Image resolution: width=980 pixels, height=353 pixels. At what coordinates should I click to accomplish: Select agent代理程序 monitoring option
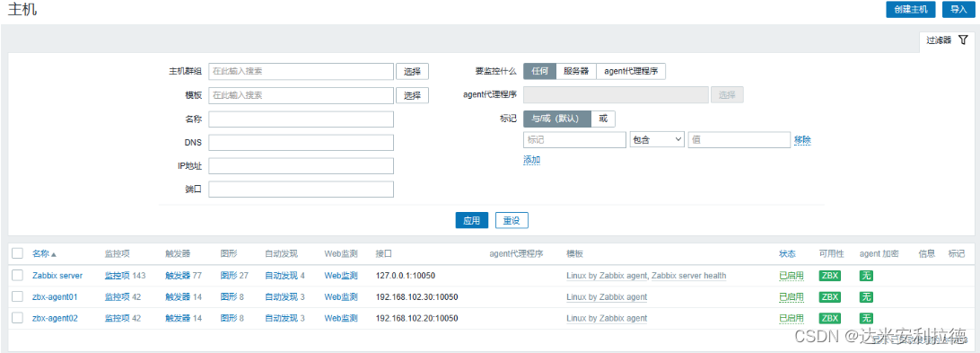(x=631, y=71)
